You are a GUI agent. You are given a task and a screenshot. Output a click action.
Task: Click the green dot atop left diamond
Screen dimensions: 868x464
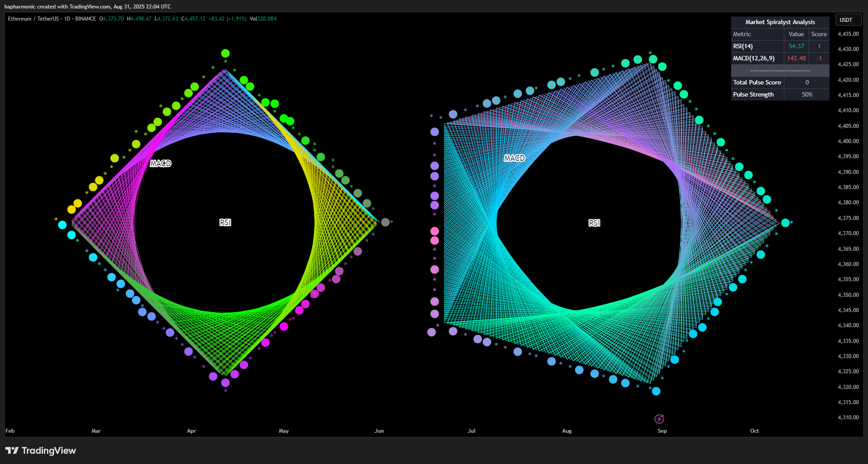point(226,54)
